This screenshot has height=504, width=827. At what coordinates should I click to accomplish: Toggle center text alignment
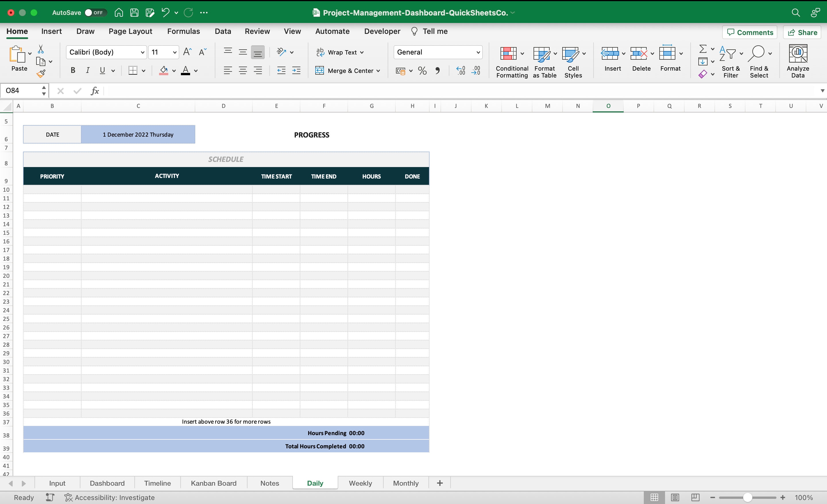[x=243, y=71]
